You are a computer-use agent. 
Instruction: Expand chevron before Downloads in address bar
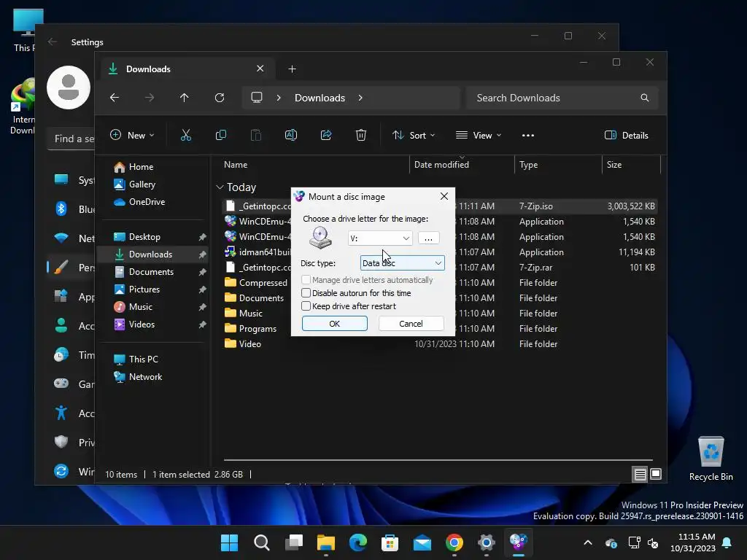pos(279,98)
